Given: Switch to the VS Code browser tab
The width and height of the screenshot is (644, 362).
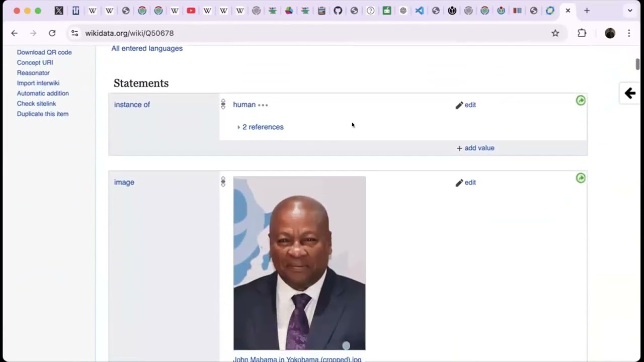Looking at the screenshot, I should 419,11.
